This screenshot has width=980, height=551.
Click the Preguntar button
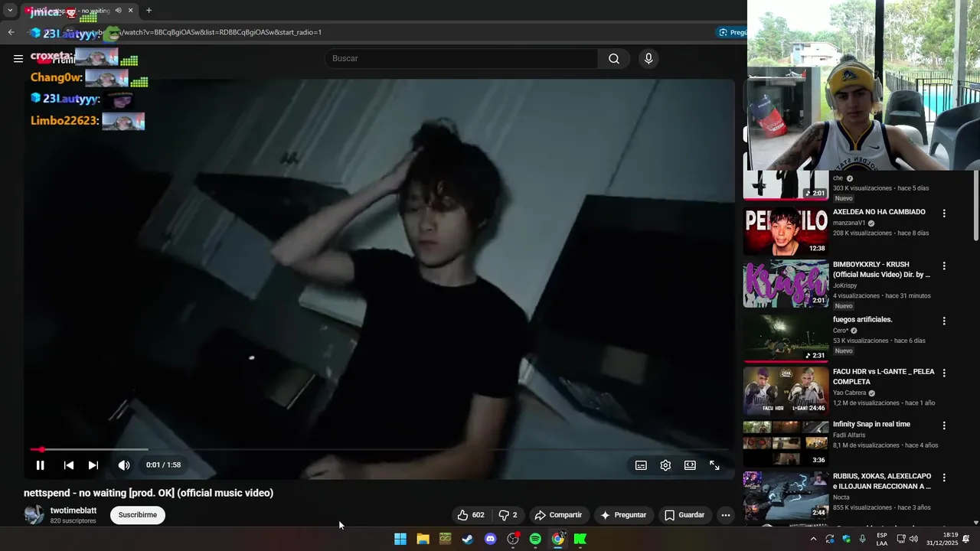pos(623,515)
